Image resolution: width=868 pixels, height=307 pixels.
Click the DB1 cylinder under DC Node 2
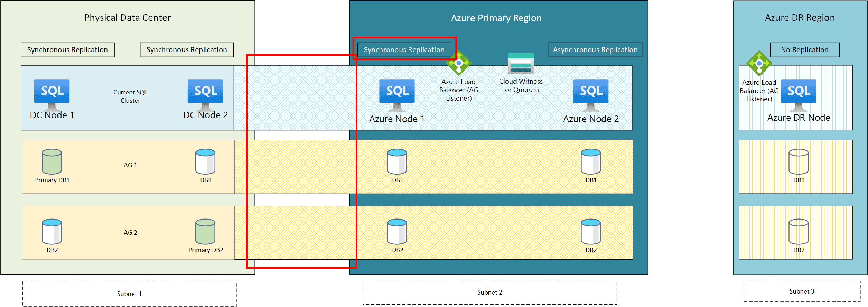click(x=205, y=161)
